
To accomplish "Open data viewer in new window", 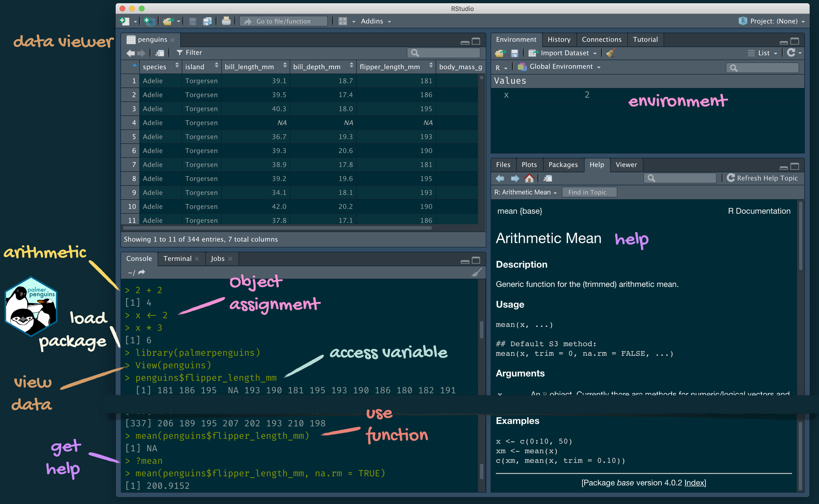I will point(160,53).
